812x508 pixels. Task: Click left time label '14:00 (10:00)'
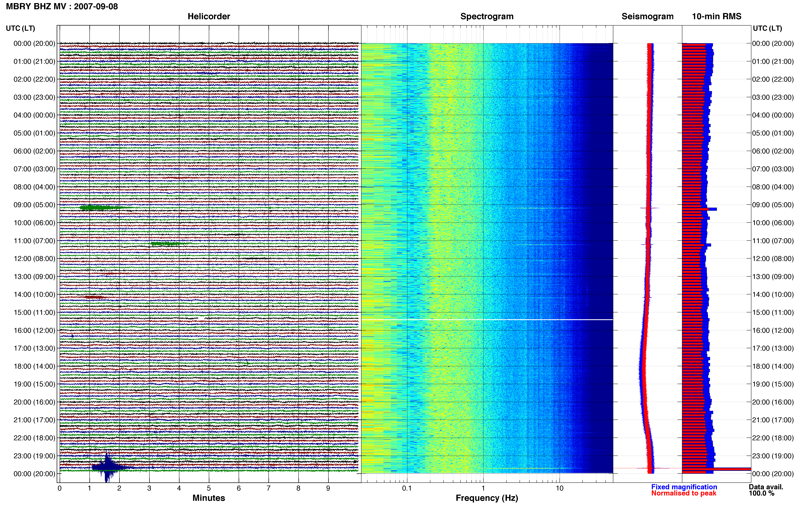point(34,295)
